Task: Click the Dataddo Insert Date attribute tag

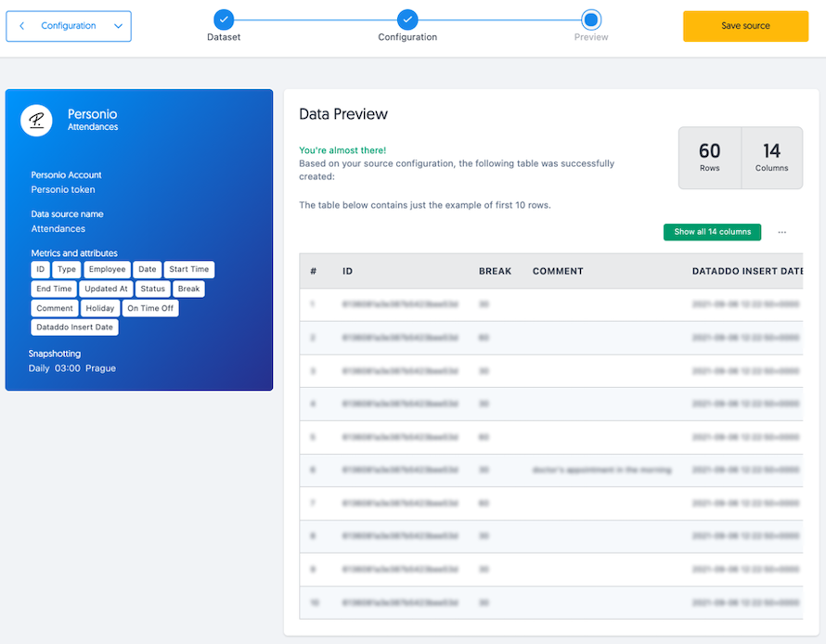Action: 75,327
